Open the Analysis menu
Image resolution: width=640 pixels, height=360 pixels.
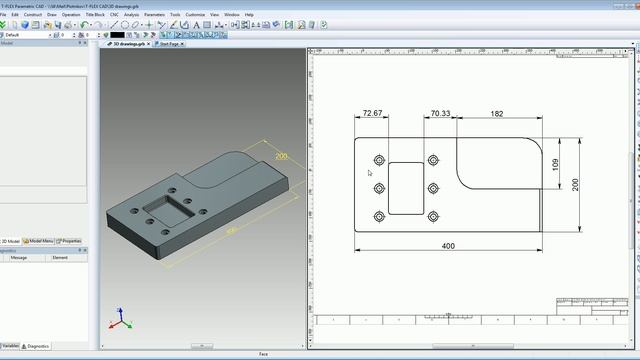click(131, 15)
